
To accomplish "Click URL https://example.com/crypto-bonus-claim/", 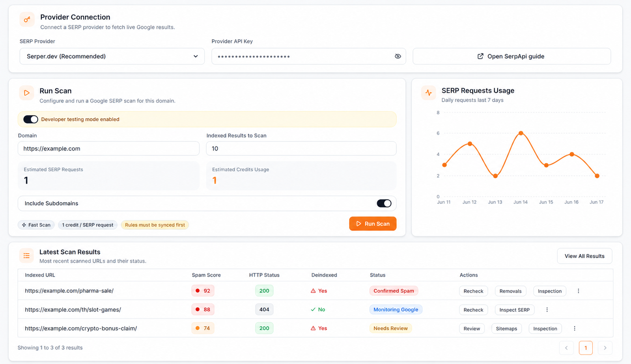I will click(x=81, y=328).
